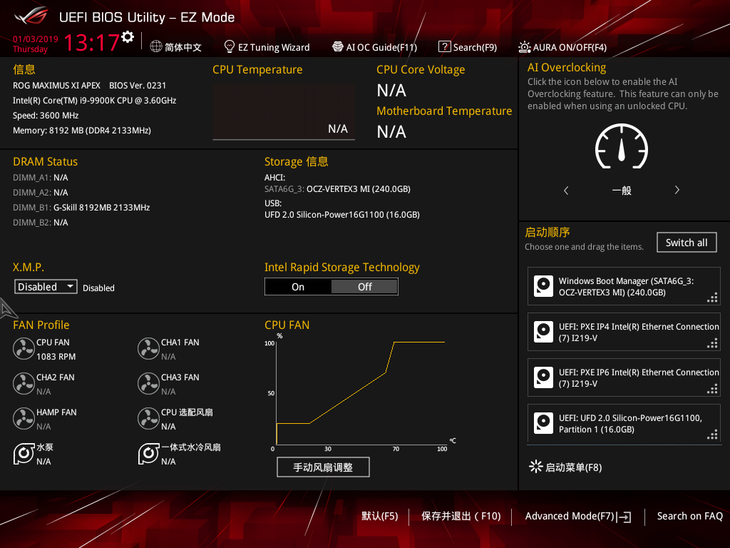Viewport: 730px width, 548px height.
Task: Click drag handle dots on Windows Boot Manager entry
Action: tap(712, 298)
